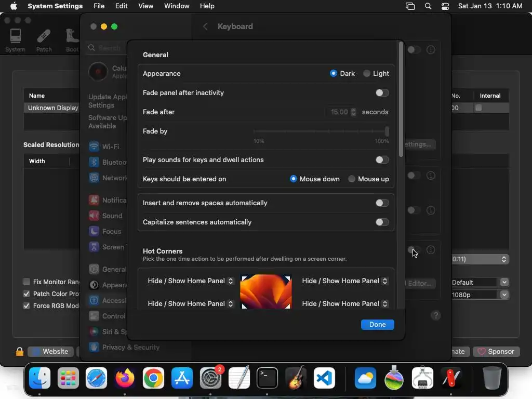Viewport: 532px width, 399px height.
Task: Choose Mouse down key entry option
Action: click(294, 179)
